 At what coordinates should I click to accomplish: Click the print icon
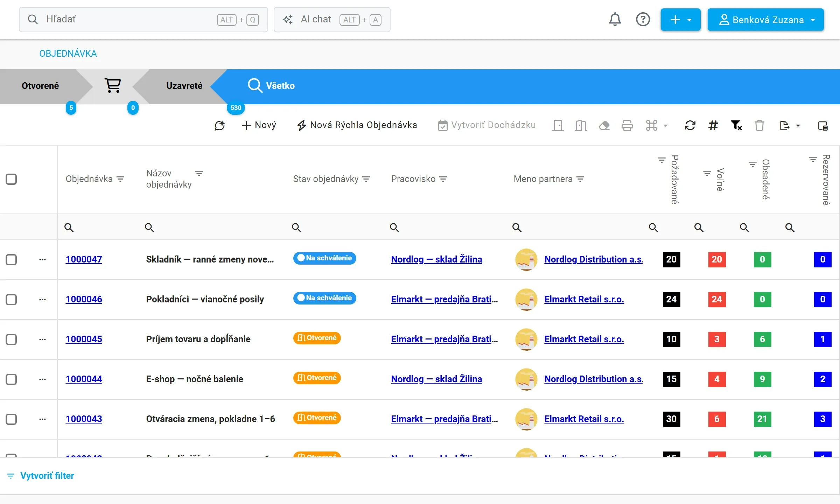tap(627, 125)
